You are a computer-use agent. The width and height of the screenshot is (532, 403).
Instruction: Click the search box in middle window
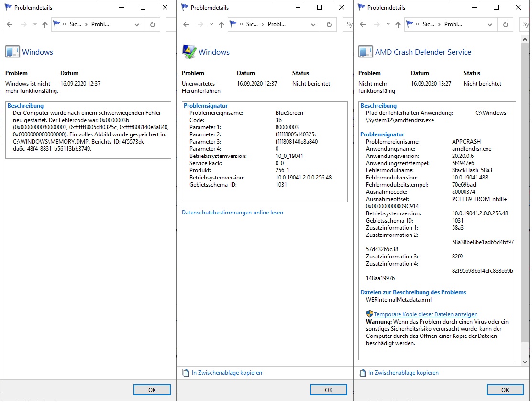pyautogui.click(x=348, y=24)
